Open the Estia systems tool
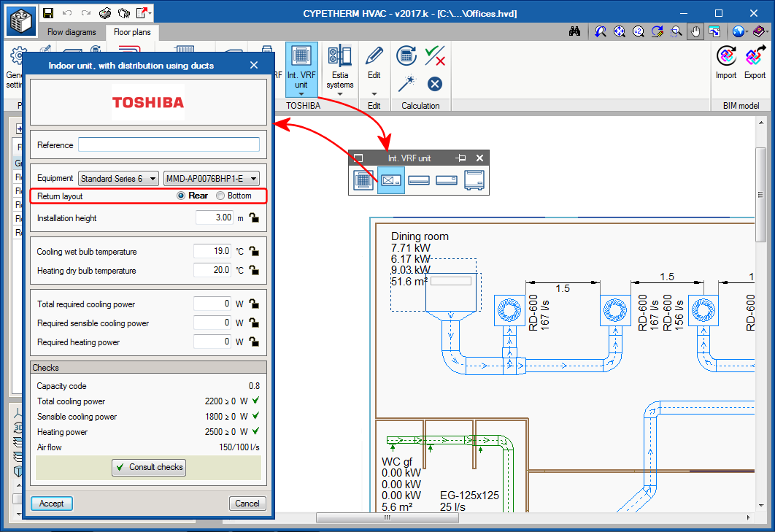This screenshot has height=532, width=775. 339,64
